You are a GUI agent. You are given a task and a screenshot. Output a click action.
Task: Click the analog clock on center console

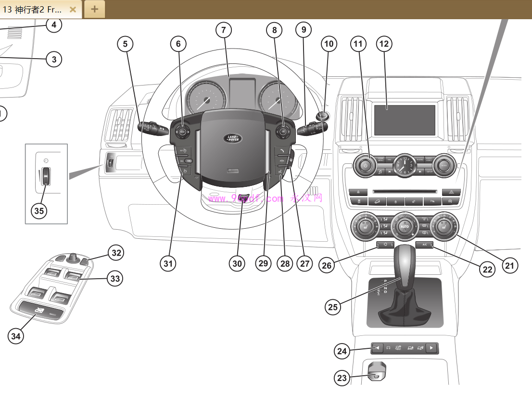pyautogui.click(x=405, y=166)
